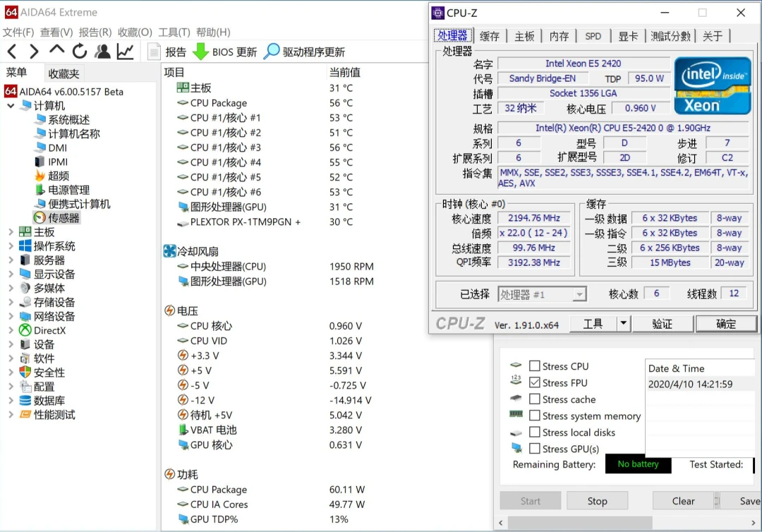Click the 当前值 column header
Viewport: 762px width, 532px height.
pyautogui.click(x=344, y=73)
